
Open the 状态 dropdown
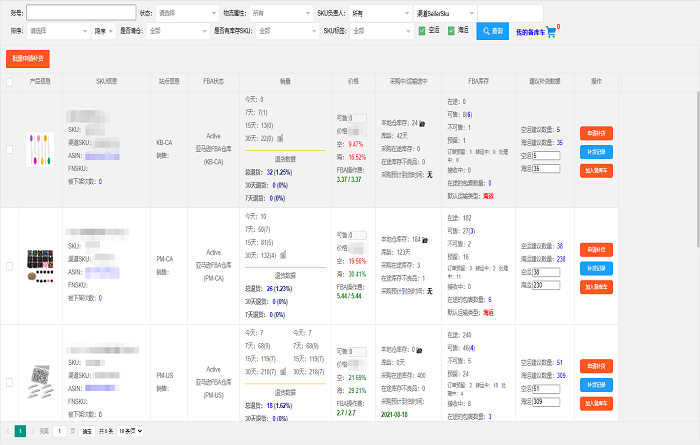187,13
